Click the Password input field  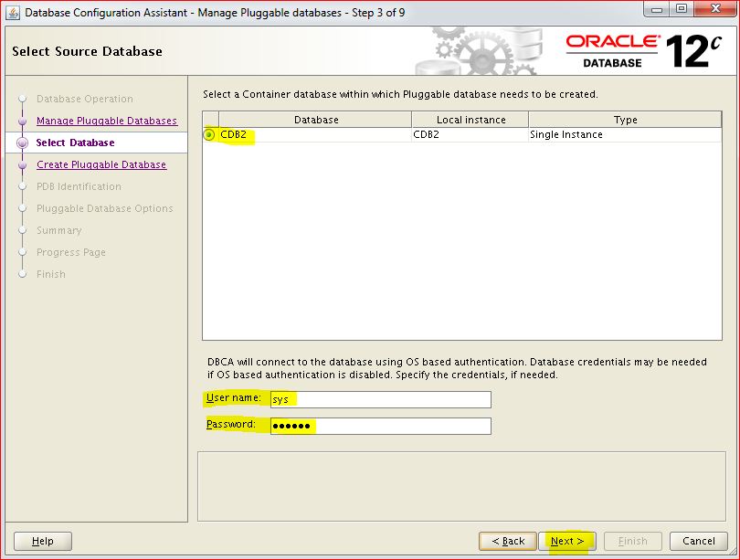coord(380,426)
